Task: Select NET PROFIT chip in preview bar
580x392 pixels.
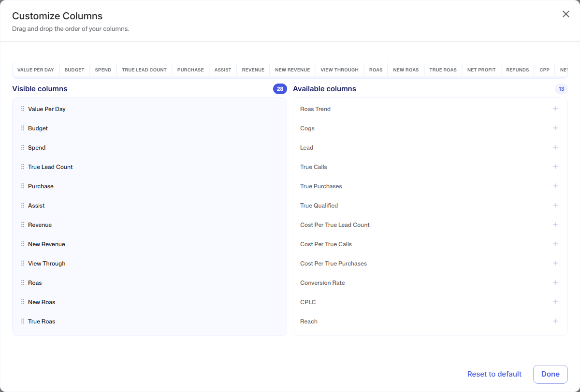Action: (x=481, y=70)
